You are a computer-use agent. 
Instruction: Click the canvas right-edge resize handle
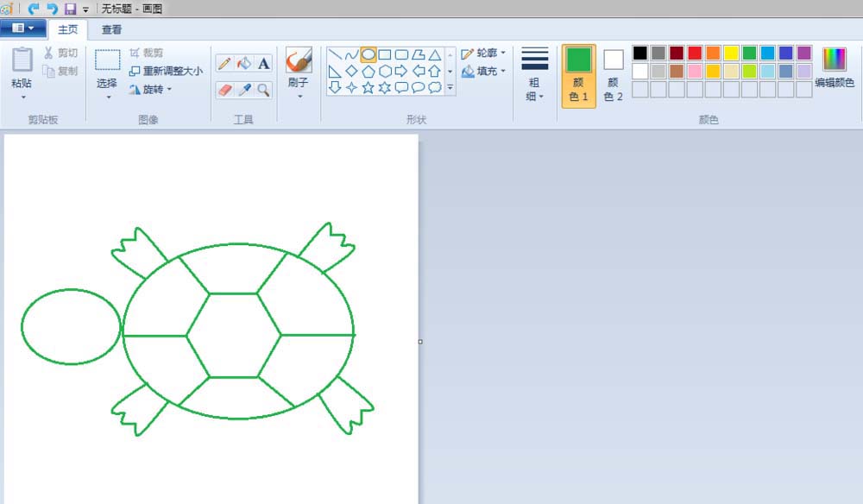420,342
